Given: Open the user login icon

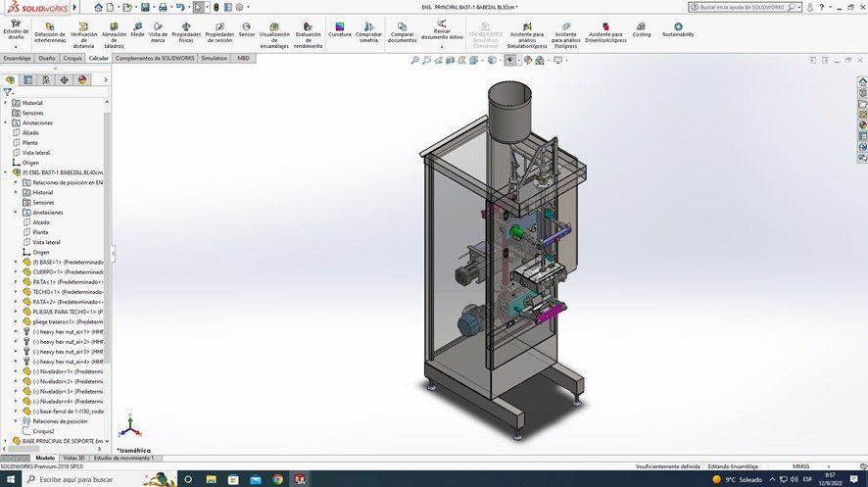Looking at the screenshot, I should (x=810, y=7).
